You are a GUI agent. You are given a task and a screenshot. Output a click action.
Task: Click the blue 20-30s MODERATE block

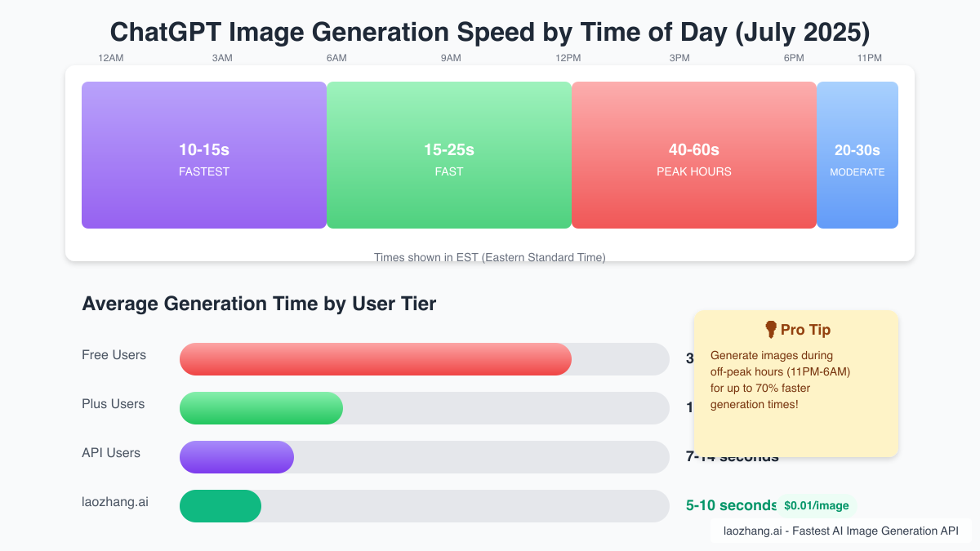click(857, 155)
